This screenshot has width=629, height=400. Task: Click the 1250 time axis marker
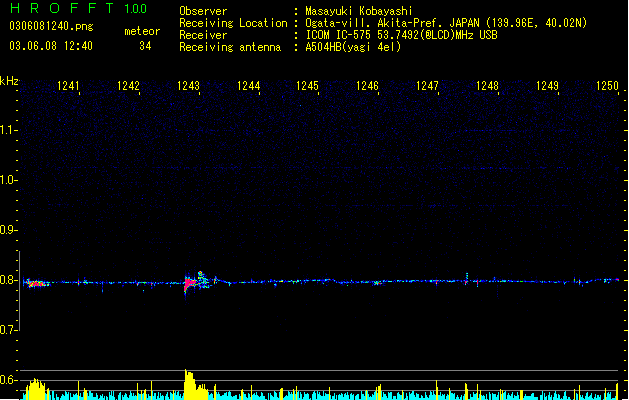(608, 86)
